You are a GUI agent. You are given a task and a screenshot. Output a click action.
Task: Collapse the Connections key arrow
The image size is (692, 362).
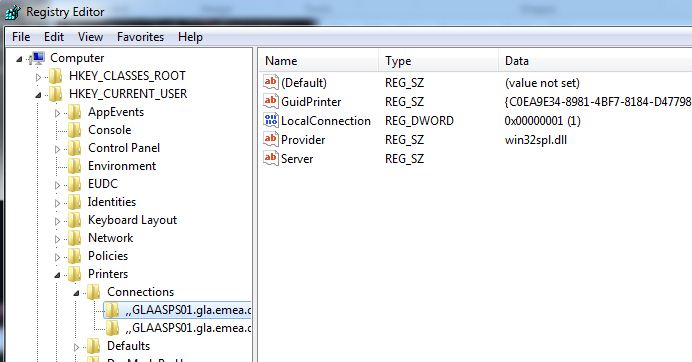[76, 293]
